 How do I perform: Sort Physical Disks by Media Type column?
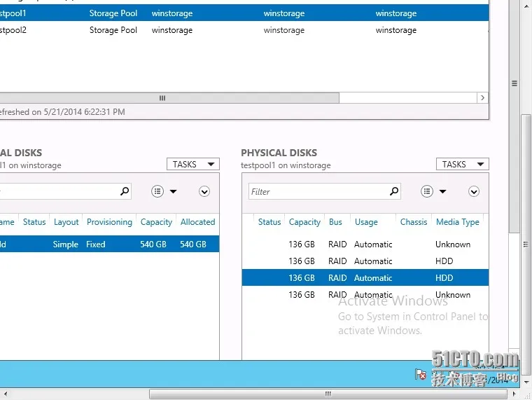click(x=458, y=222)
